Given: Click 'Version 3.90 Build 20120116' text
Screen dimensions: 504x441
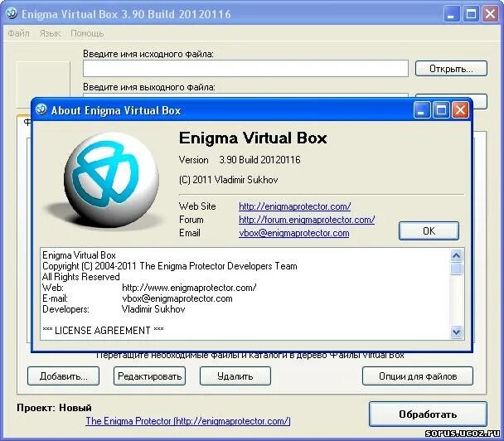Looking at the screenshot, I should pos(240,160).
